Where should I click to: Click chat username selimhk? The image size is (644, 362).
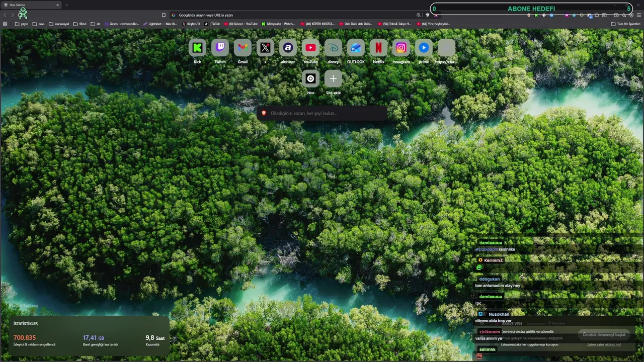pyautogui.click(x=488, y=349)
